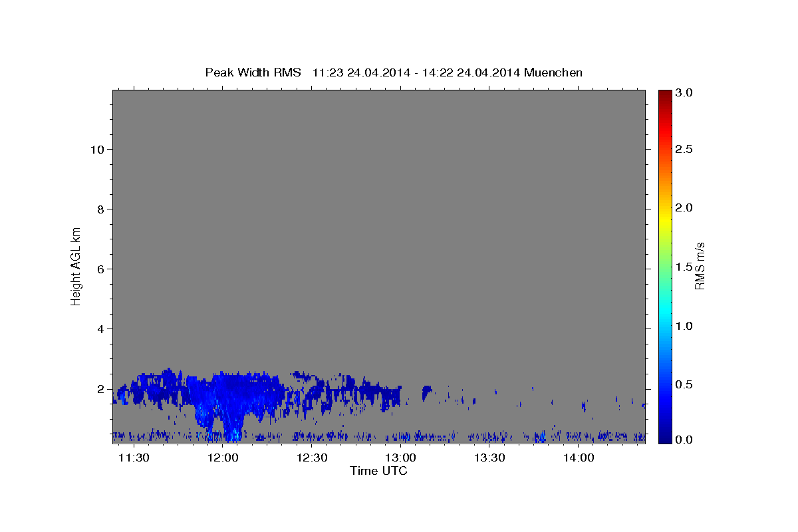Click the colorbar value 1.5

coord(685,267)
